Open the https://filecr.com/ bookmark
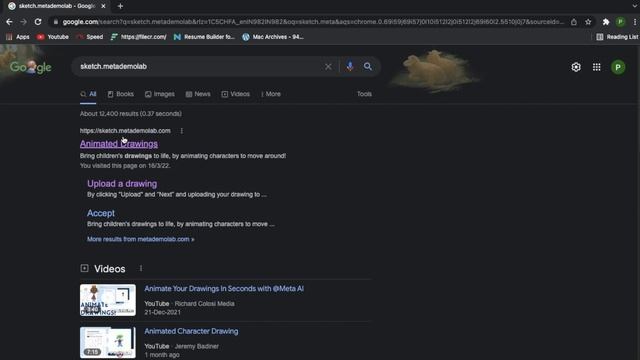This screenshot has height=360, width=640. pos(138,37)
